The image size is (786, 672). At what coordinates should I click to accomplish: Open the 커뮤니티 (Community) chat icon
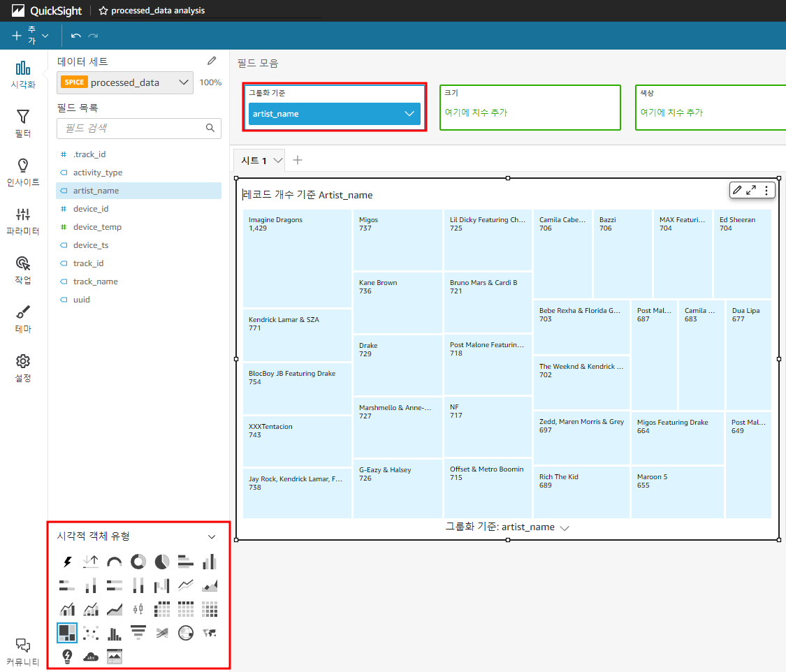[23, 652]
